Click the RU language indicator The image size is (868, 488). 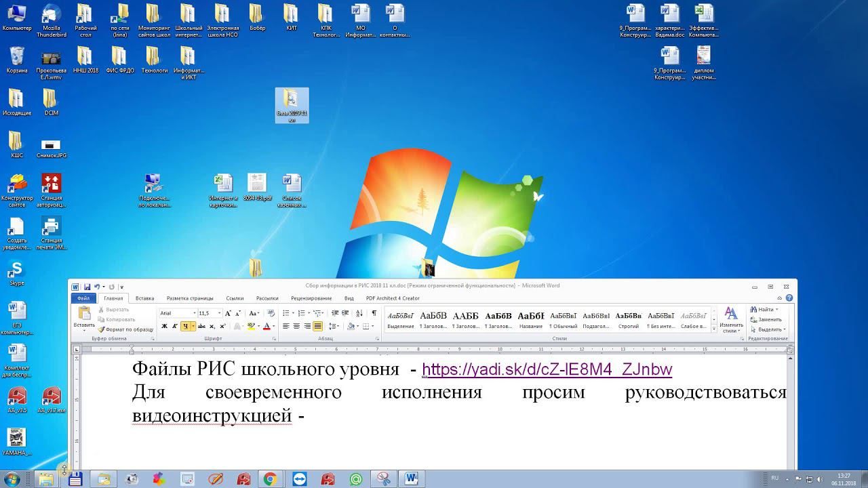coord(774,478)
